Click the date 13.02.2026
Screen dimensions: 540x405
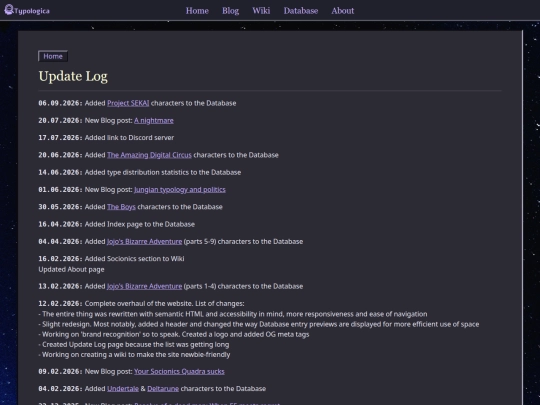pyautogui.click(x=60, y=286)
